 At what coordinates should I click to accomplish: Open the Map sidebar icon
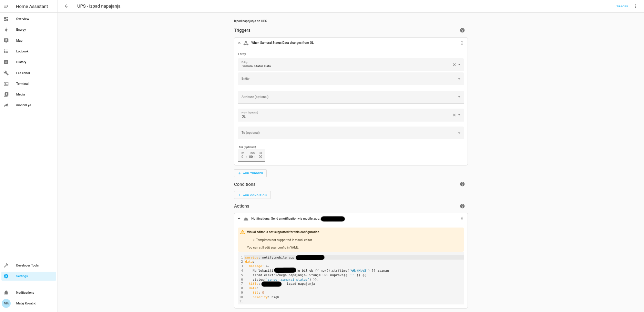(x=6, y=41)
